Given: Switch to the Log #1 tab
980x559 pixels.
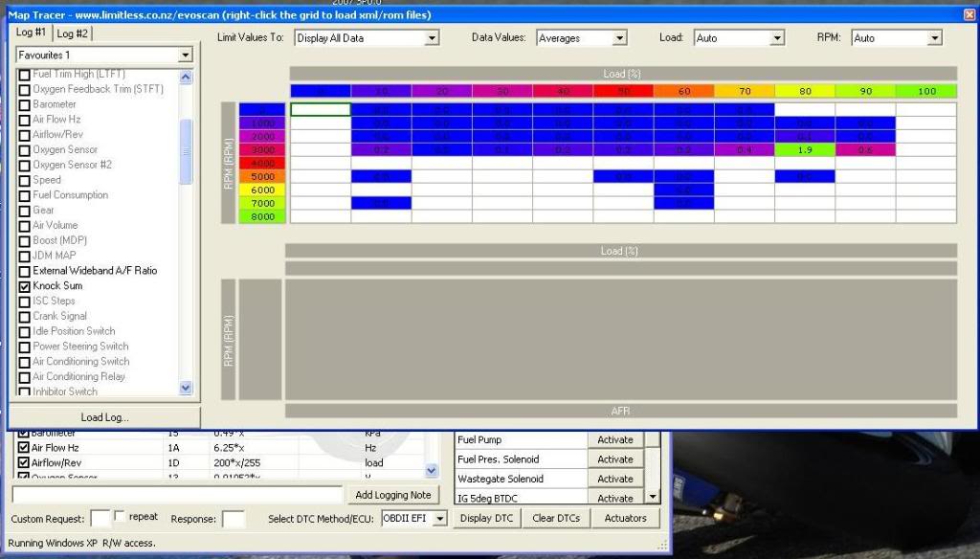Looking at the screenshot, I should point(31,32).
